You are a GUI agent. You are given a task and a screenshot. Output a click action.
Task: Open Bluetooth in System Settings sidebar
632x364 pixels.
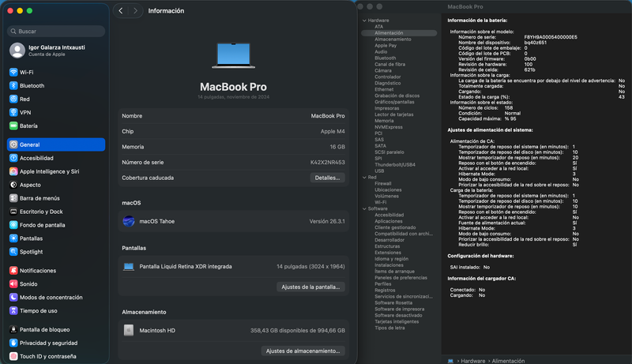55,86
